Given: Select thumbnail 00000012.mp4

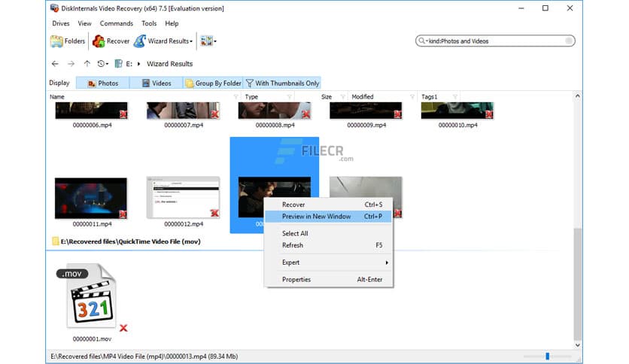Looking at the screenshot, I should [184, 198].
